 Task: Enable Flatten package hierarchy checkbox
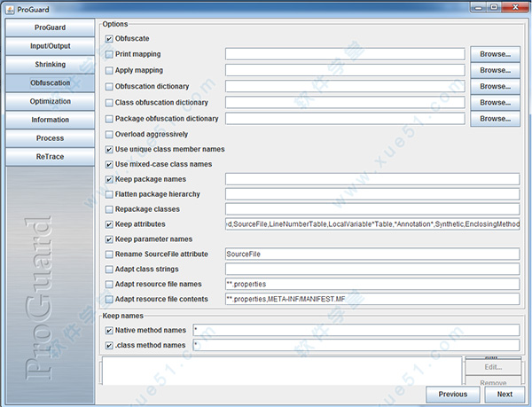pos(109,194)
